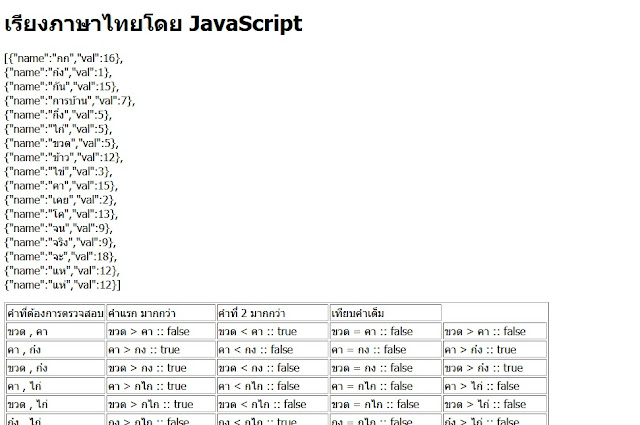Select the cell ขวด < กง :: false
The width and height of the screenshot is (640, 425).
273,367
